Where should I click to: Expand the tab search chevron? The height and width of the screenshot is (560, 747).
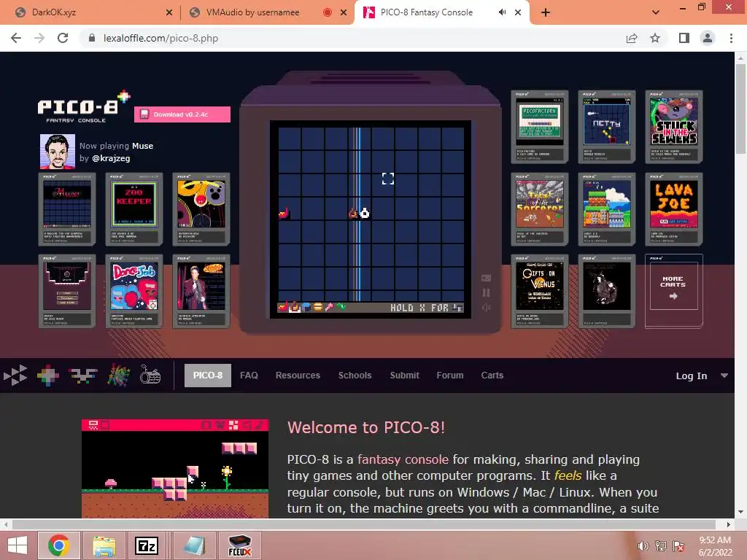click(x=656, y=12)
